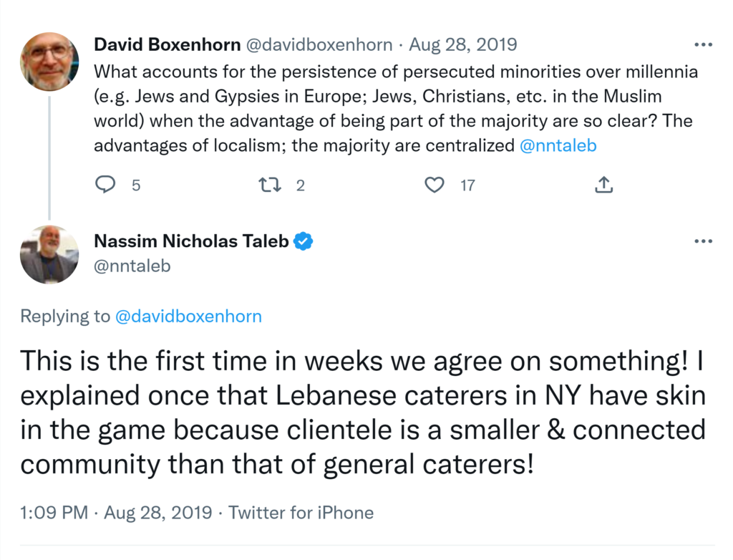
Task: Share Boxenhorn's tweet via the share icon
Action: click(603, 185)
